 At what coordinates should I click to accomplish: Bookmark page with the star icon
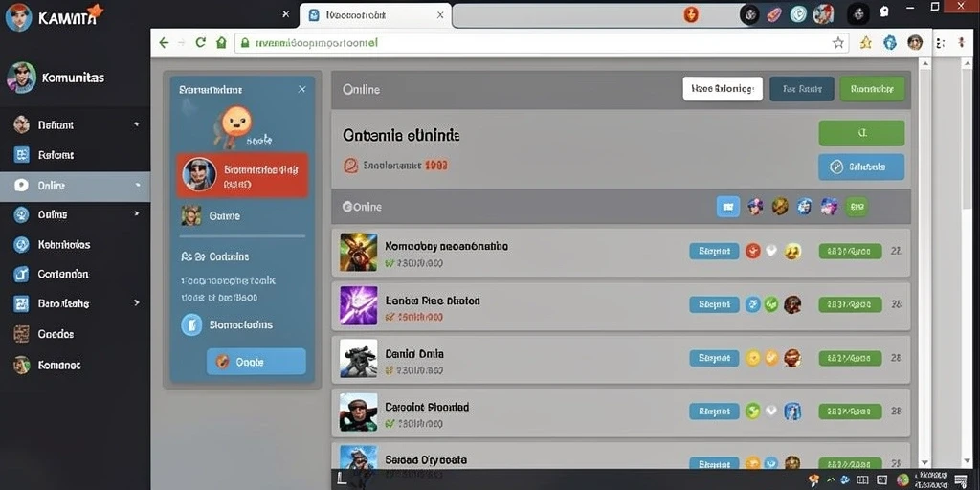point(838,42)
